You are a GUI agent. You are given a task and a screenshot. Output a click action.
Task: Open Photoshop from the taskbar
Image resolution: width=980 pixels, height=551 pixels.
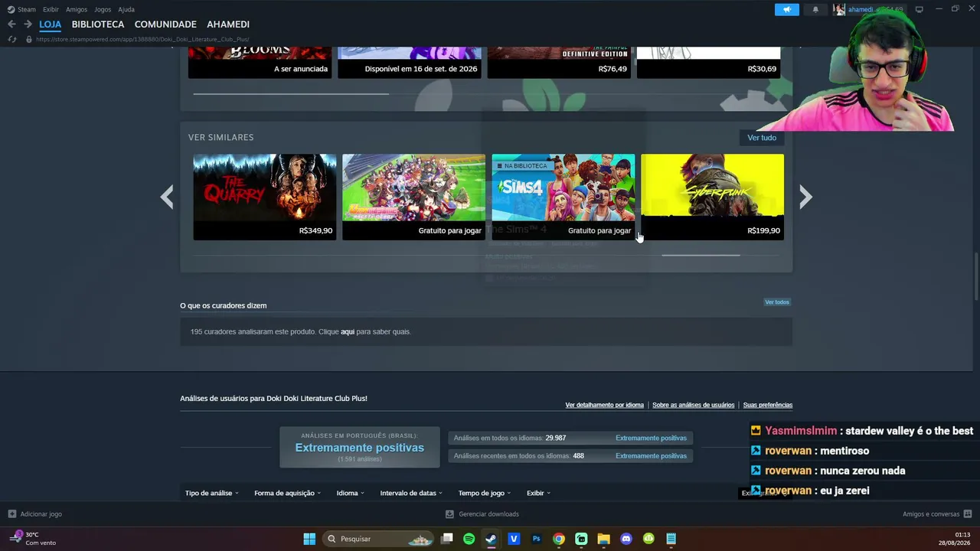(536, 539)
